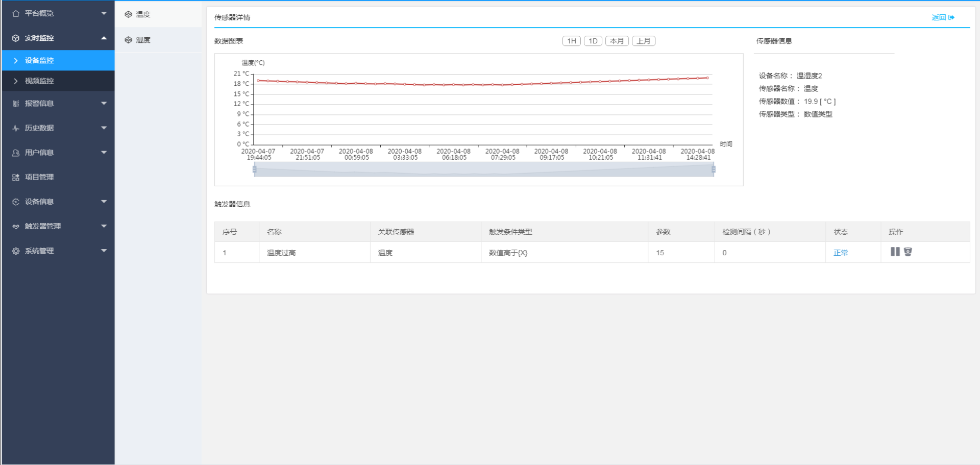Open the 视频监控 submenu item
Image resolution: width=980 pixels, height=465 pixels.
39,81
